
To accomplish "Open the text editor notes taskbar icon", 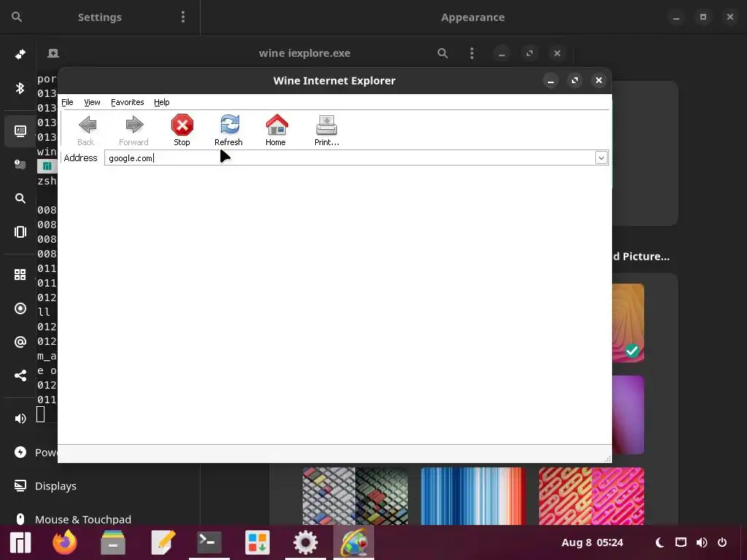I will pyautogui.click(x=163, y=542).
